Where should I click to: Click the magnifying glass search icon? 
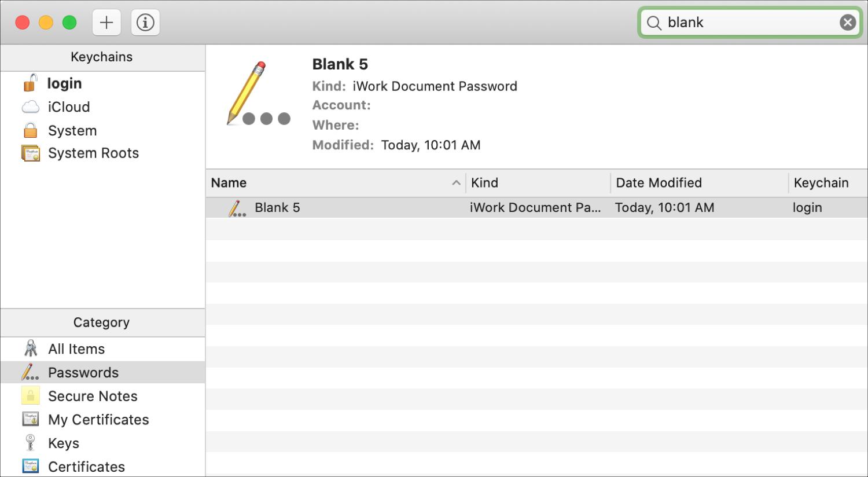[654, 23]
